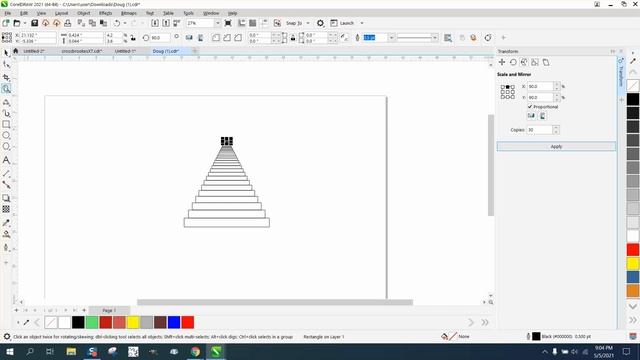Open the File menu
Viewport: 640px width, 360px height.
[7, 13]
